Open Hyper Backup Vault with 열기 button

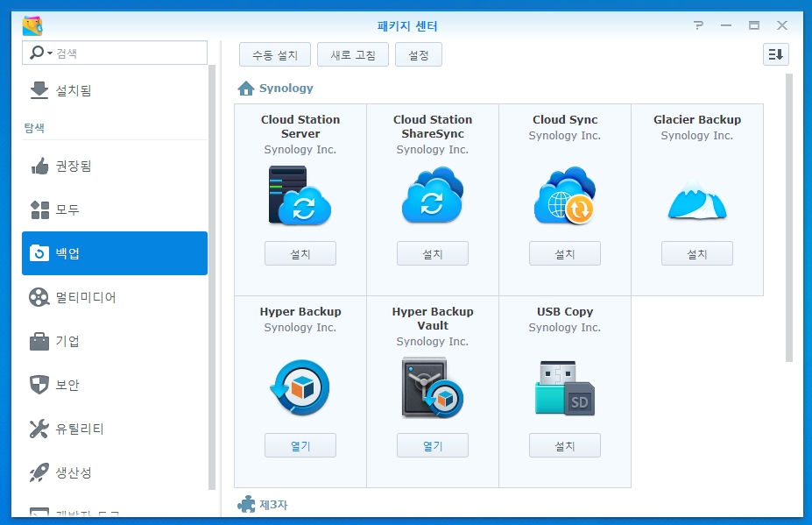[433, 445]
